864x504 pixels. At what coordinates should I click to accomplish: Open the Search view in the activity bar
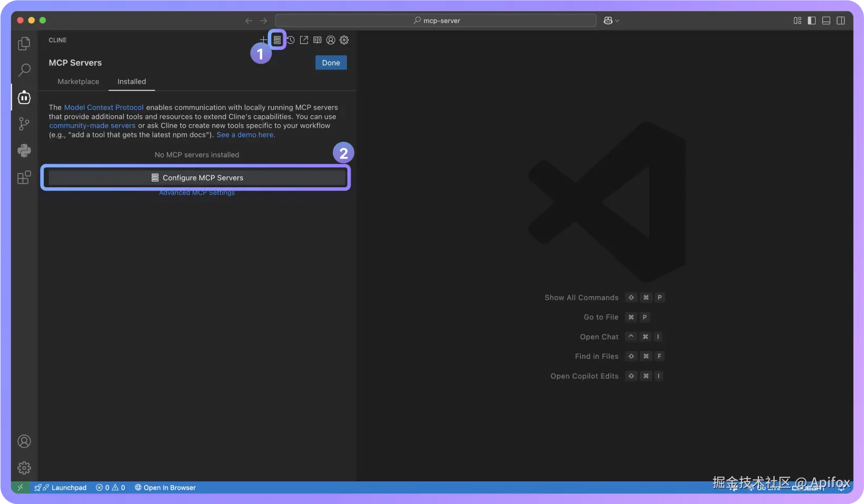tap(24, 70)
